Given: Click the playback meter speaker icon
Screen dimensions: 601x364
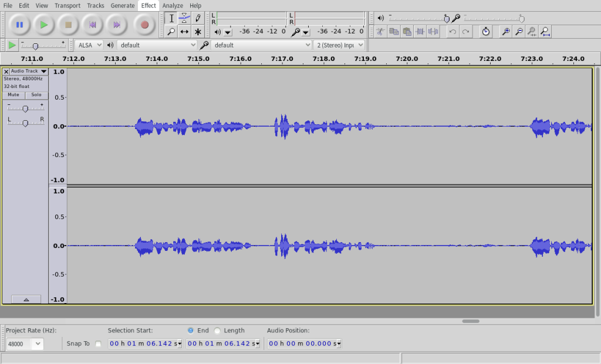Looking at the screenshot, I should [218, 32].
